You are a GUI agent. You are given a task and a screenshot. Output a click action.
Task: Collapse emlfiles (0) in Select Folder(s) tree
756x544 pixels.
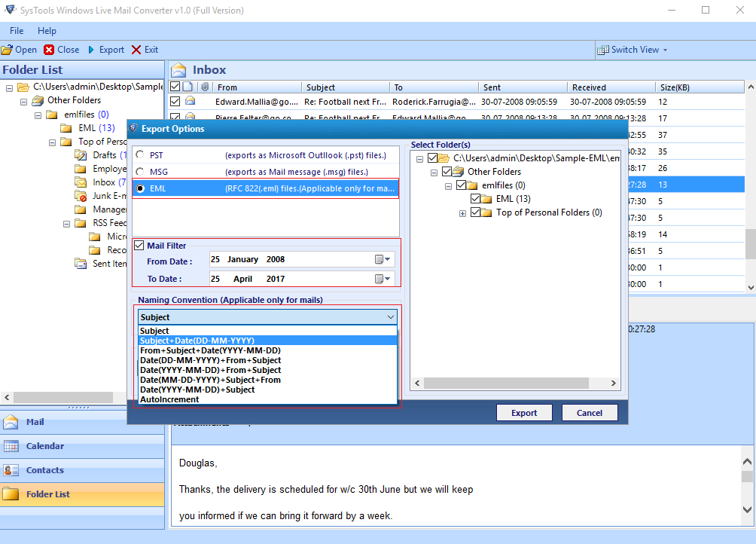[x=448, y=185]
